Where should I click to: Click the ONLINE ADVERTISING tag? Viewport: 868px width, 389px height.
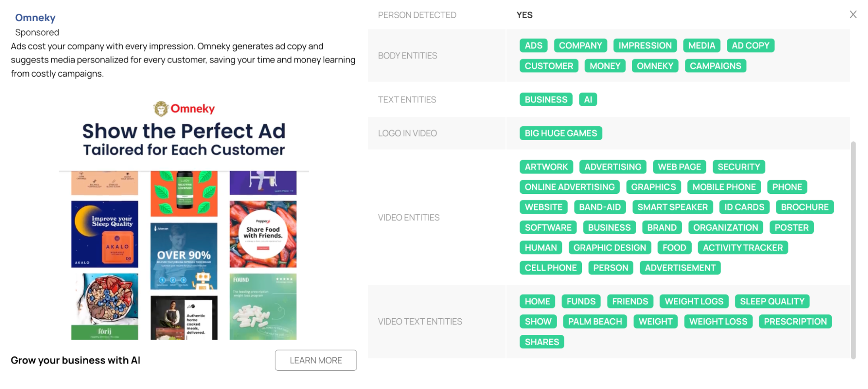(x=569, y=187)
